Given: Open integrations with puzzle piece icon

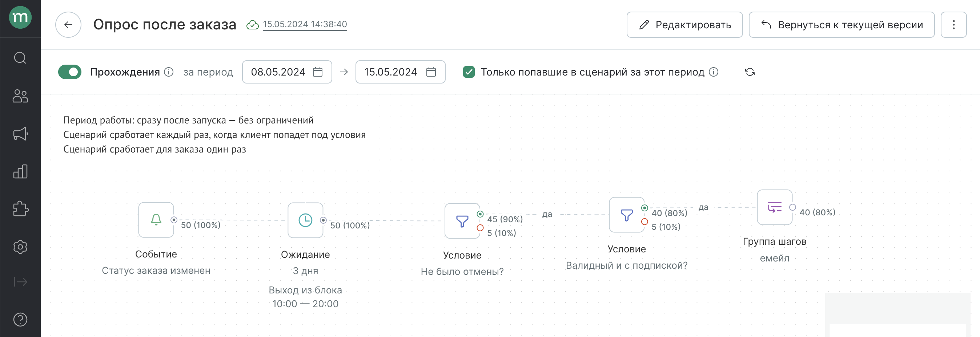Looking at the screenshot, I should click(20, 208).
